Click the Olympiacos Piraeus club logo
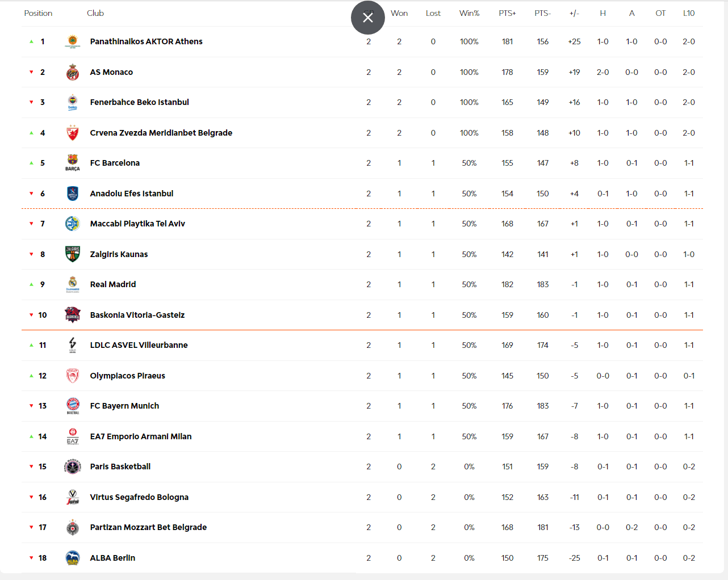 [72, 376]
